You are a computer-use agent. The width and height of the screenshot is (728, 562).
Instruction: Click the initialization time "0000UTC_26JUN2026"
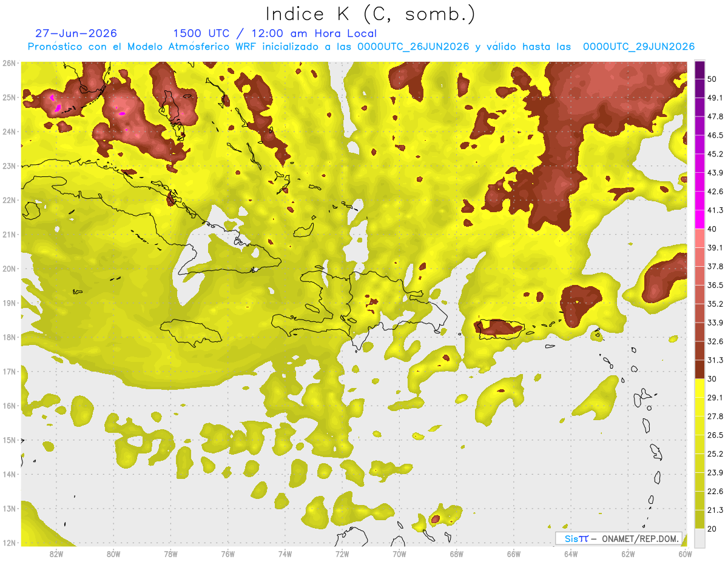413,47
